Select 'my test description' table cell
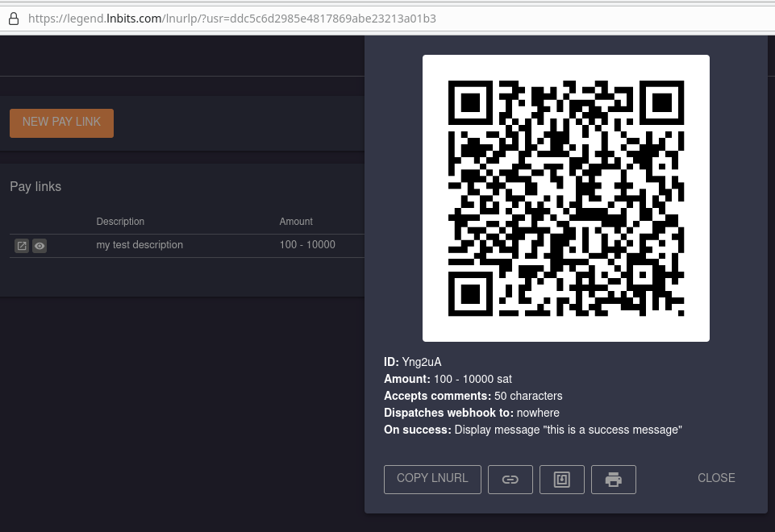 pyautogui.click(x=140, y=244)
